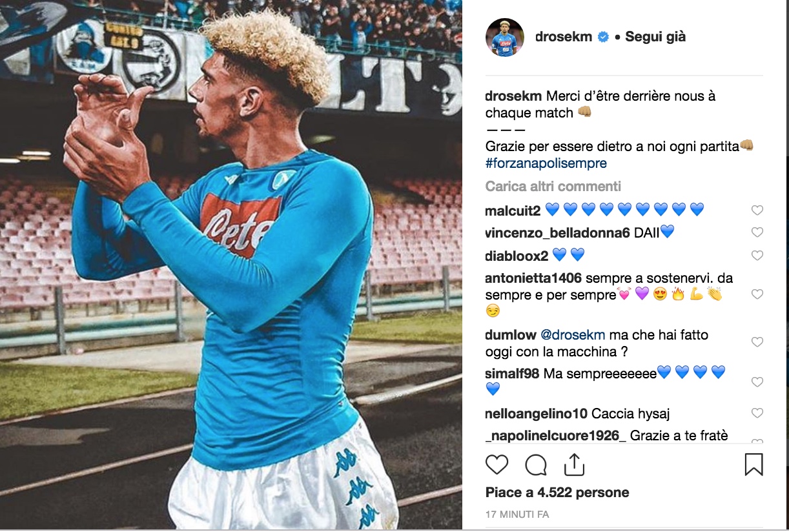Like vincenzo_belladonna6's comment
This screenshot has height=532, width=789.
tap(757, 232)
